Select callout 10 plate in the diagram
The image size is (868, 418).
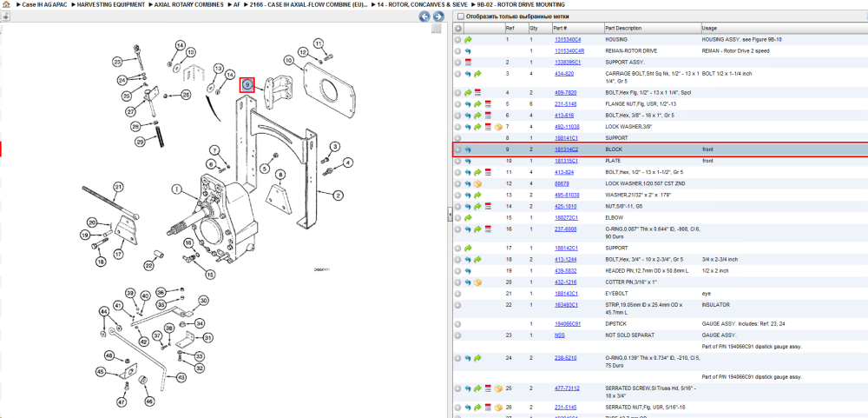point(288,60)
